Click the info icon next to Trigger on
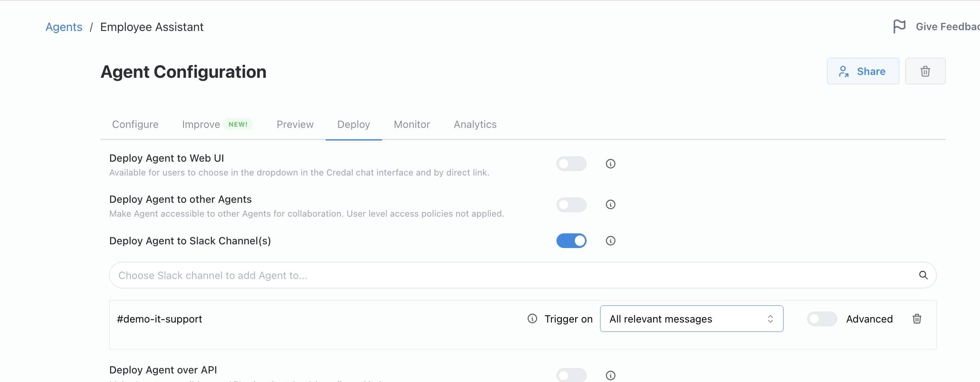The height and width of the screenshot is (382, 980). tap(532, 319)
